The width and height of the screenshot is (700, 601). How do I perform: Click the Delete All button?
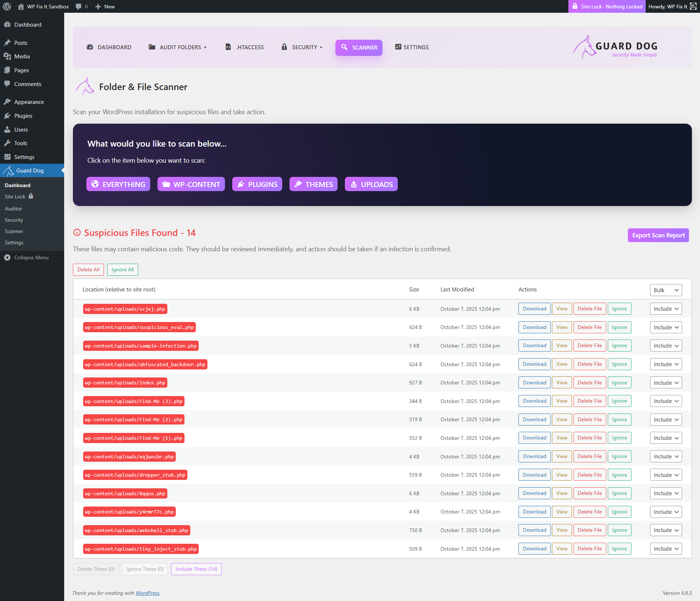pos(88,270)
